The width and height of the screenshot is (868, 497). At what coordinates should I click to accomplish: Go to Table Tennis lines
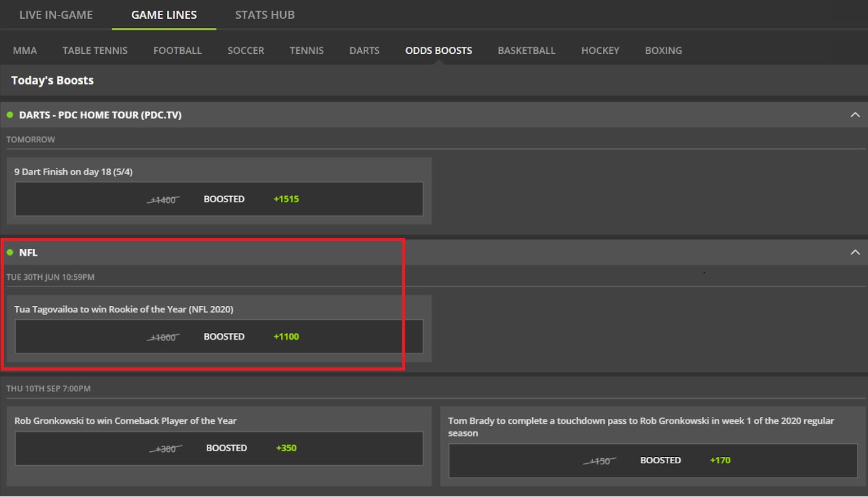pos(95,50)
